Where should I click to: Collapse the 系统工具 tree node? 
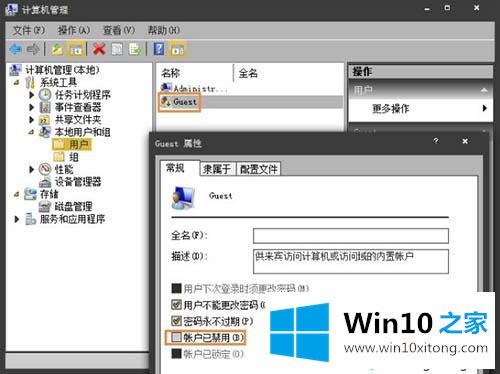tap(16, 82)
